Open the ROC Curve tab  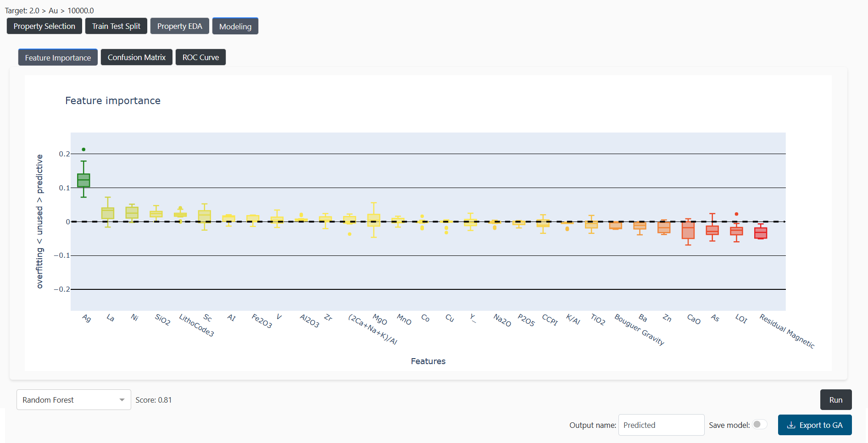tap(200, 57)
